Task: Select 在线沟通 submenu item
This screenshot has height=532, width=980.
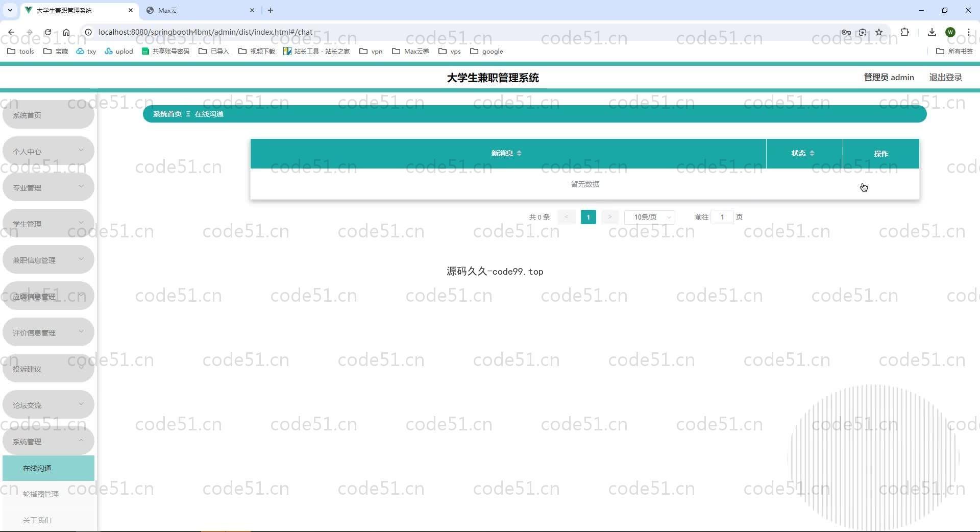Action: click(x=48, y=468)
